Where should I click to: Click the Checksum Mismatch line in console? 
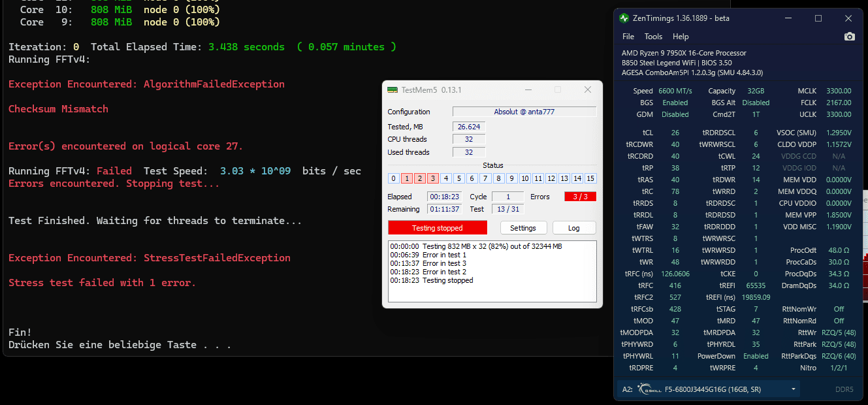(58, 109)
